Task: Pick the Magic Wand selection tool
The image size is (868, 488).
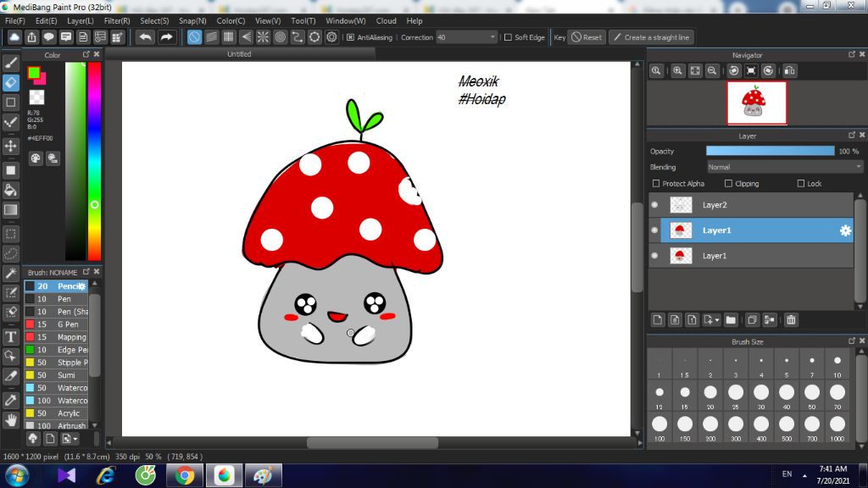Action: [x=11, y=273]
